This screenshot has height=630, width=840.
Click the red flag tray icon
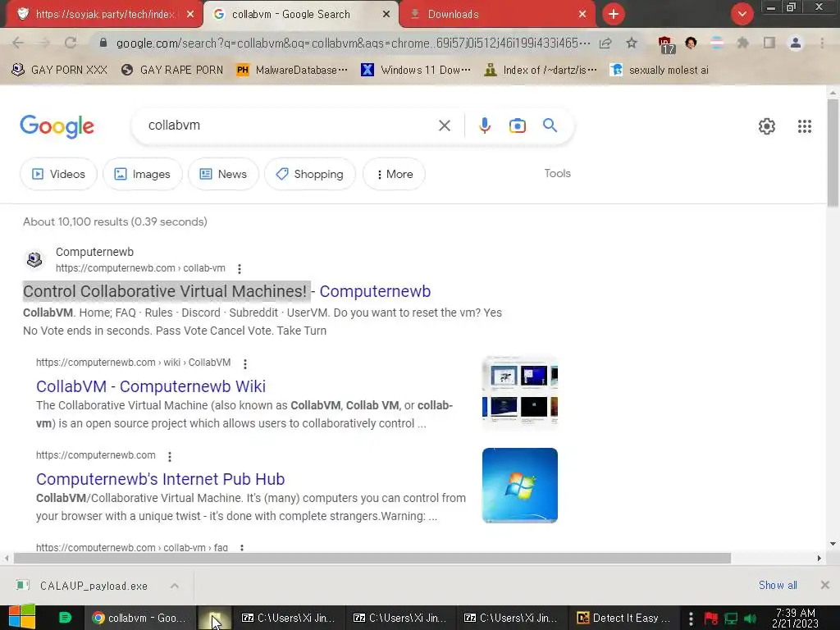[x=711, y=619]
